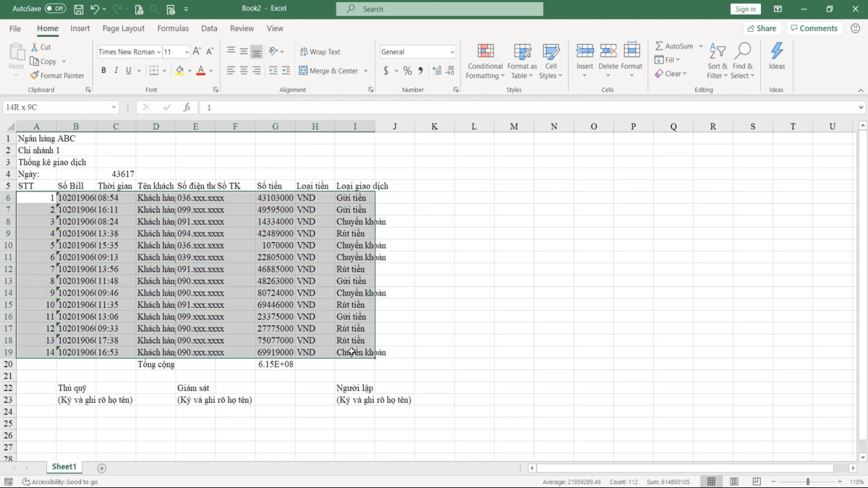Select the Sheet1 tab

[x=64, y=467]
